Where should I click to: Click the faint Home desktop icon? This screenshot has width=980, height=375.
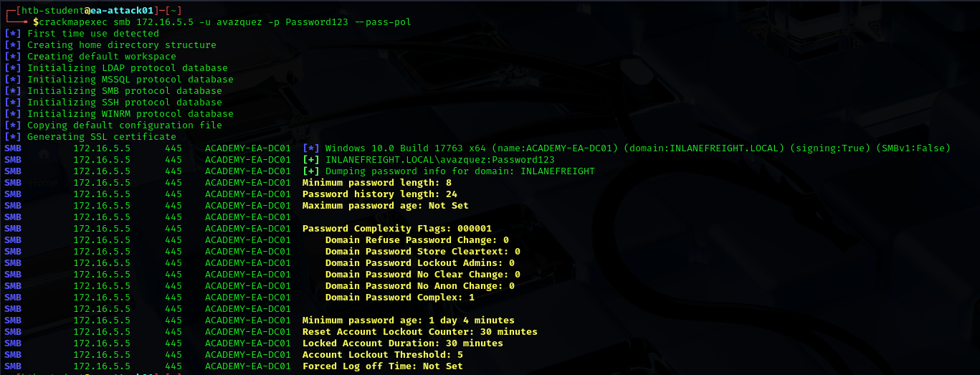(x=44, y=183)
